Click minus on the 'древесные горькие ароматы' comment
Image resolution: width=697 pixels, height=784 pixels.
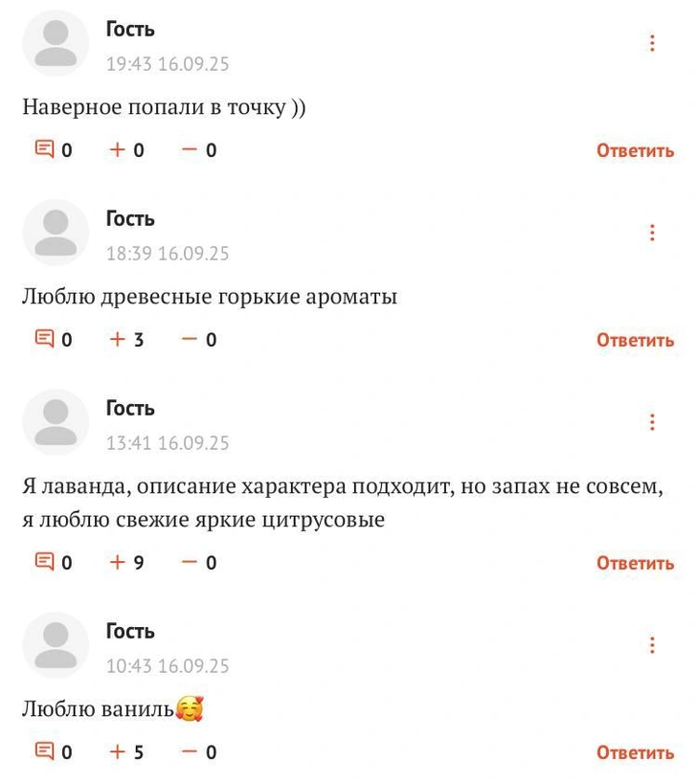click(x=190, y=340)
